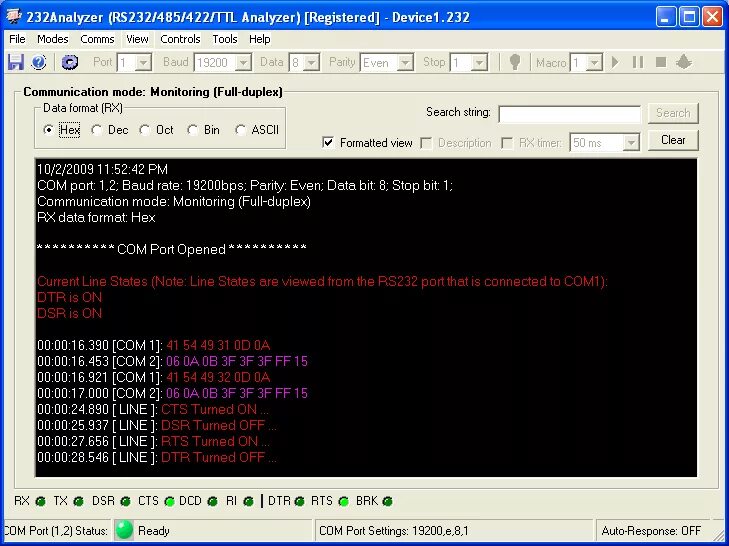Click the 'CTS Turned ON' log line
This screenshot has width=729, height=546.
[153, 409]
